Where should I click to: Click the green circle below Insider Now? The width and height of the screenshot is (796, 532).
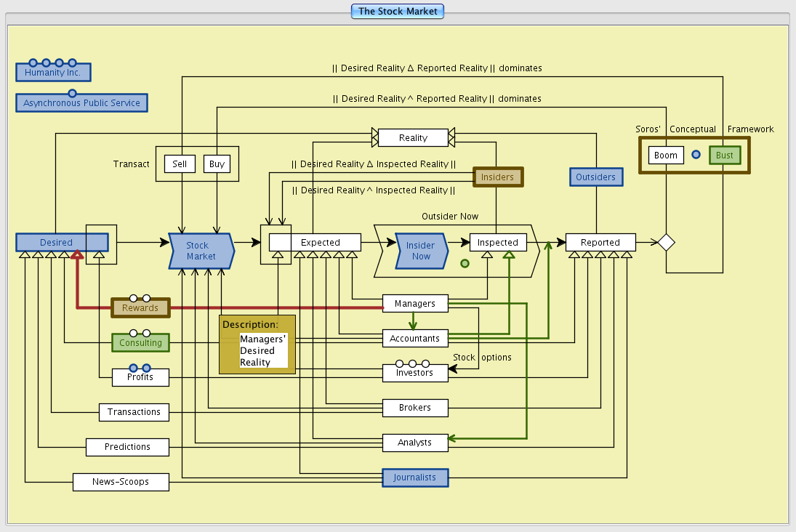465,264
